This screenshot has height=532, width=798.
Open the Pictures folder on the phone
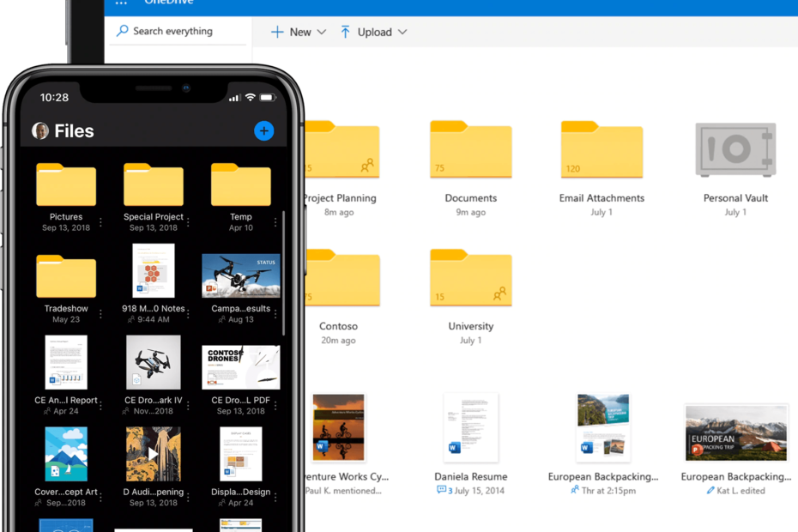[x=66, y=184]
